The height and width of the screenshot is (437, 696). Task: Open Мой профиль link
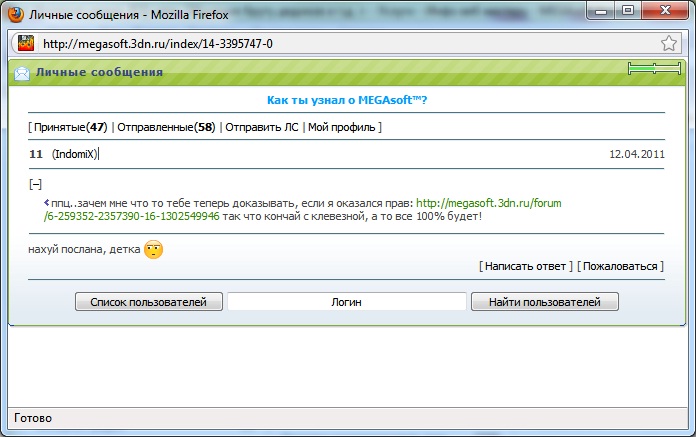[342, 127]
